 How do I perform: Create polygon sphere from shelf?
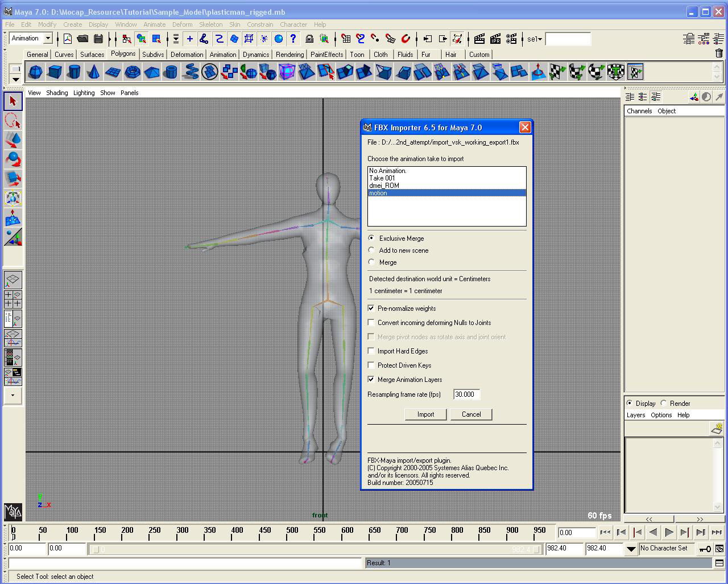click(35, 72)
